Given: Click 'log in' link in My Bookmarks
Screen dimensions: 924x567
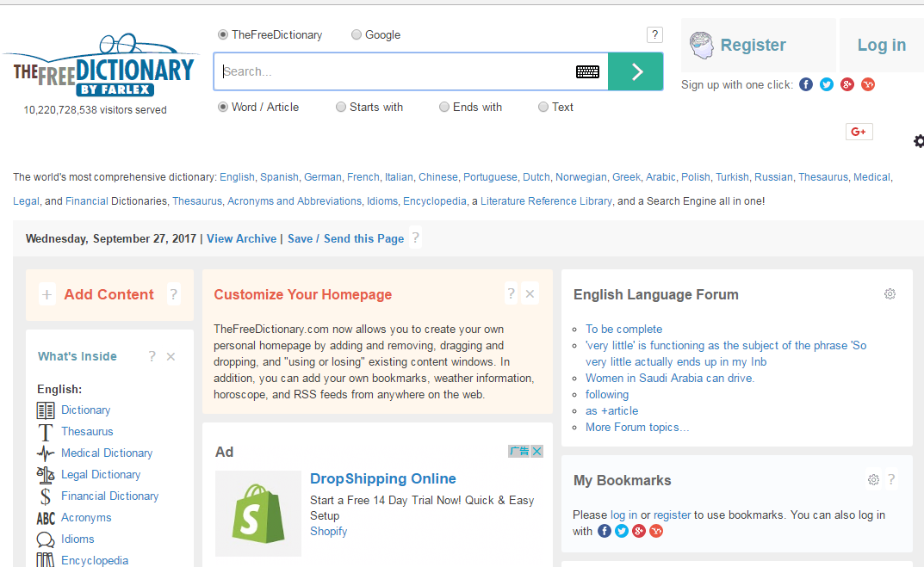Looking at the screenshot, I should (x=623, y=515).
